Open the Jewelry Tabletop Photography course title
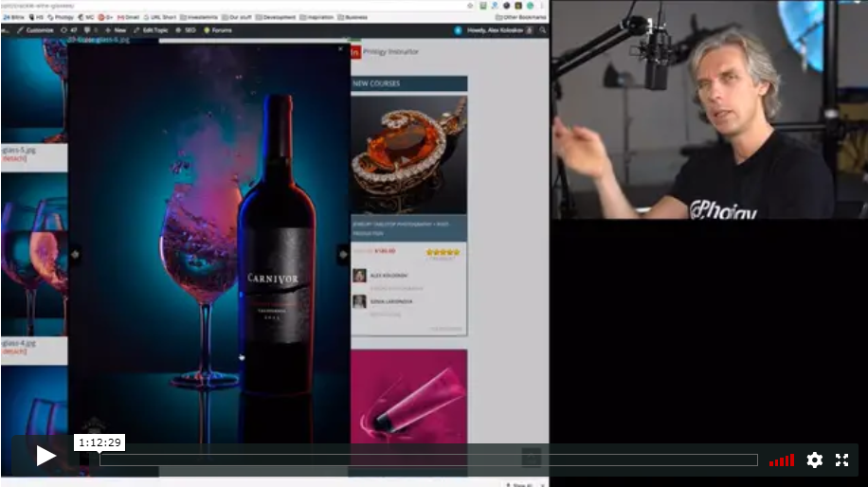Image resolution: width=868 pixels, height=487 pixels. click(402, 228)
